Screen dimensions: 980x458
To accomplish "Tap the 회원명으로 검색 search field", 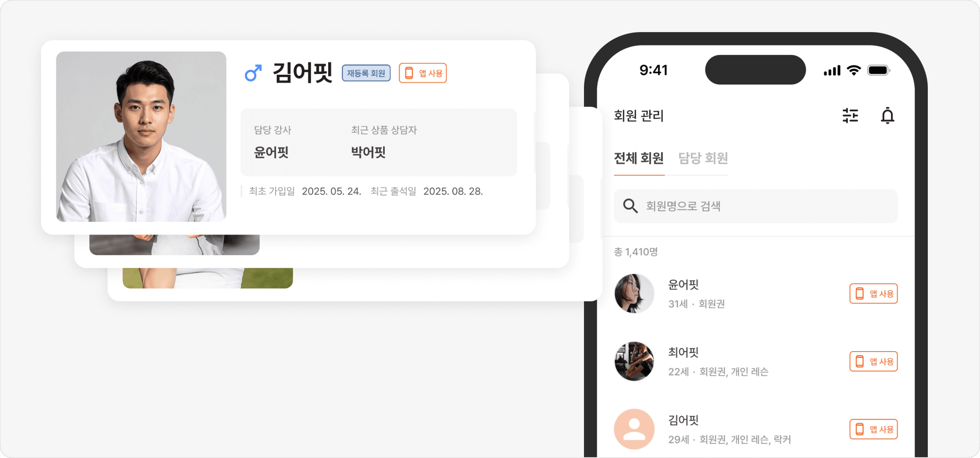I will 683,206.
